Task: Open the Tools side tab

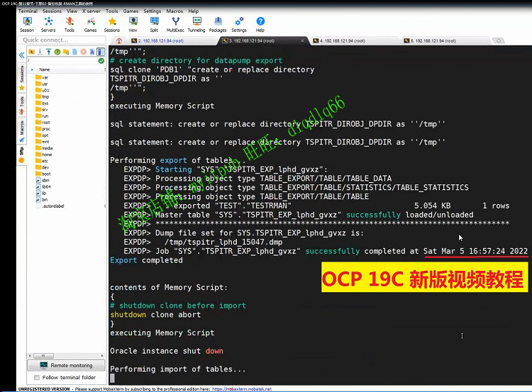Action: click(x=22, y=106)
